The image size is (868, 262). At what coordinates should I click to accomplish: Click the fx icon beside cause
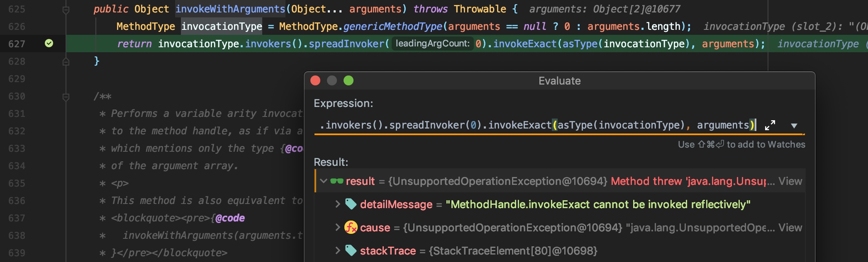tap(351, 227)
